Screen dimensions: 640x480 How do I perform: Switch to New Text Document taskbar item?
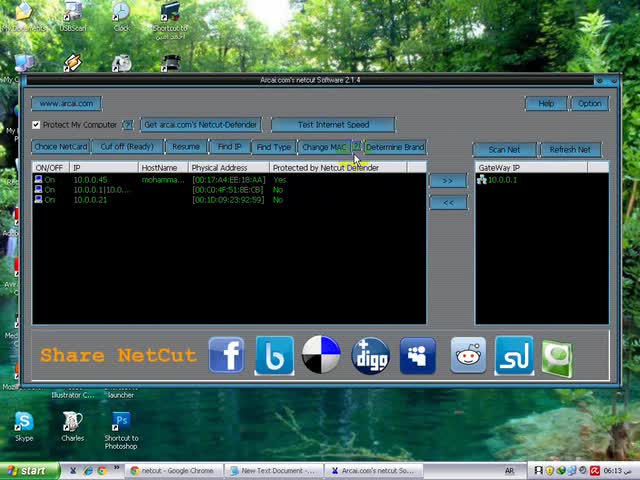click(x=273, y=471)
